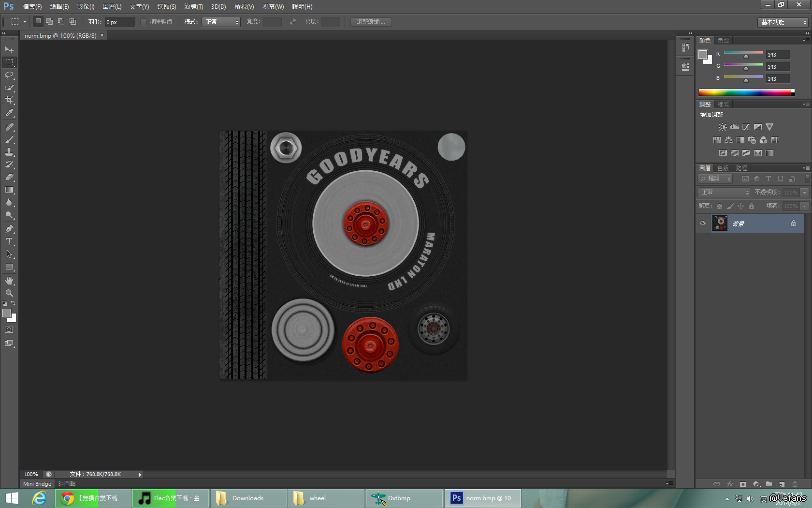
Task: Expand the layer blend mode dropdown
Action: tap(724, 193)
